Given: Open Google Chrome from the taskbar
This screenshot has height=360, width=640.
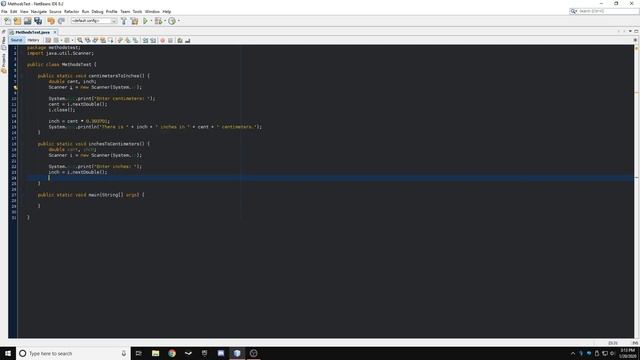Looking at the screenshot, I should click(x=172, y=353).
